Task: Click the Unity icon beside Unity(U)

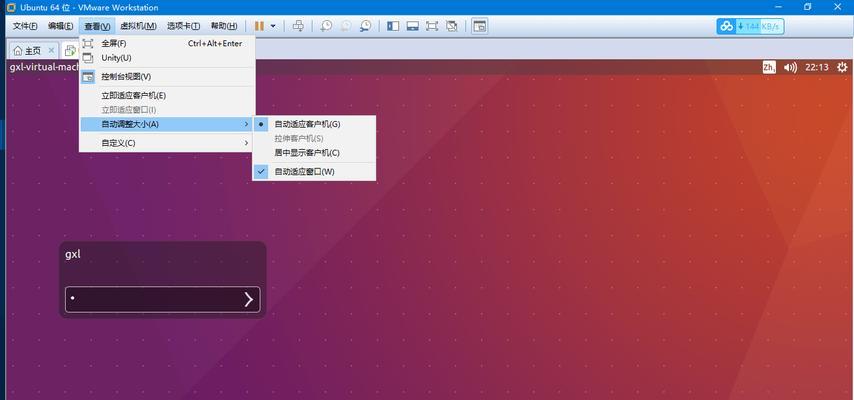Action: tap(88, 58)
